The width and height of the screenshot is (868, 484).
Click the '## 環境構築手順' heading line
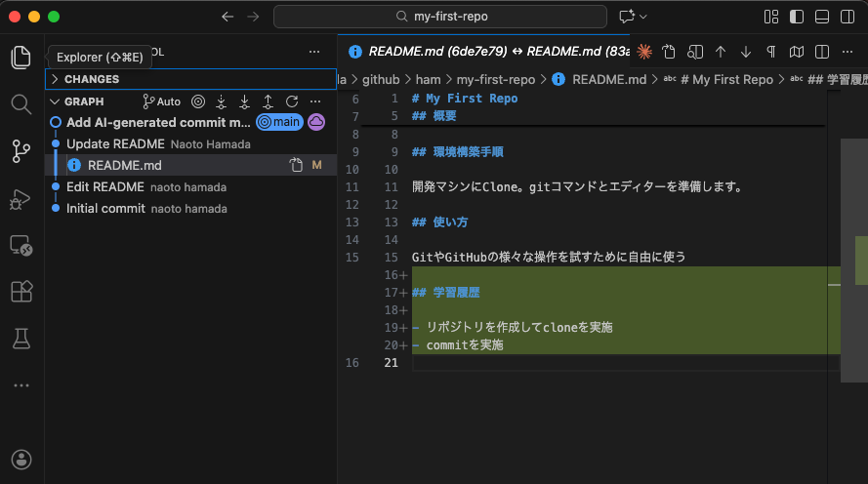[458, 151]
